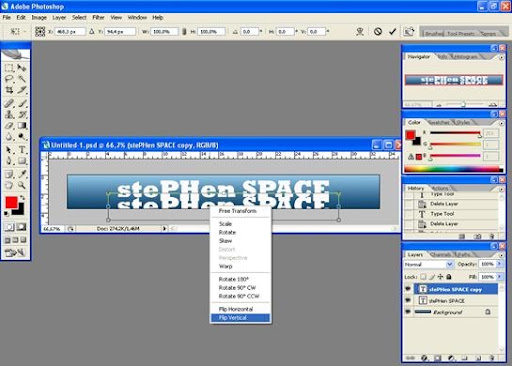Hide the Background layer eye icon
Image resolution: width=512 pixels, height=366 pixels.
tap(408, 312)
